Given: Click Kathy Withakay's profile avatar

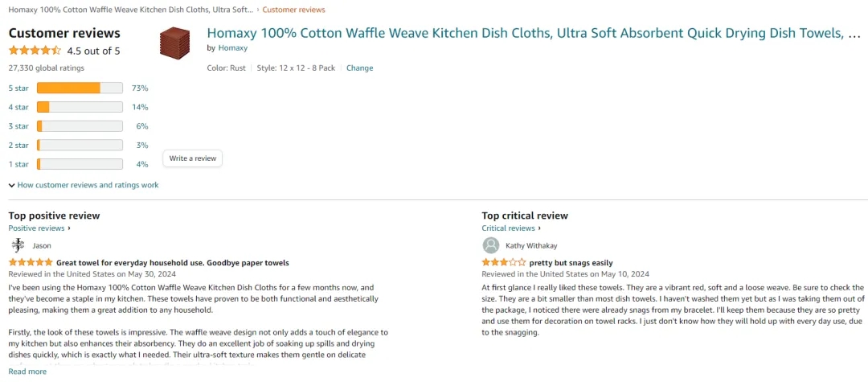Looking at the screenshot, I should [490, 245].
